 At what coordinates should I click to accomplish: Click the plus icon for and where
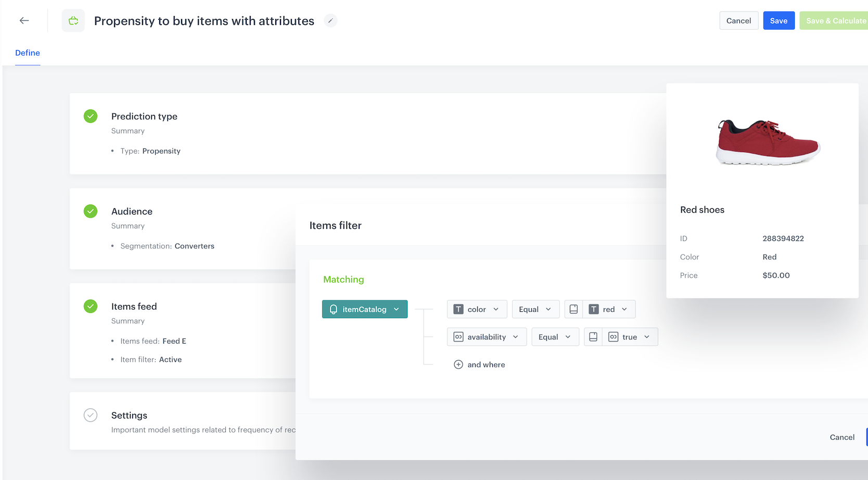(458, 364)
